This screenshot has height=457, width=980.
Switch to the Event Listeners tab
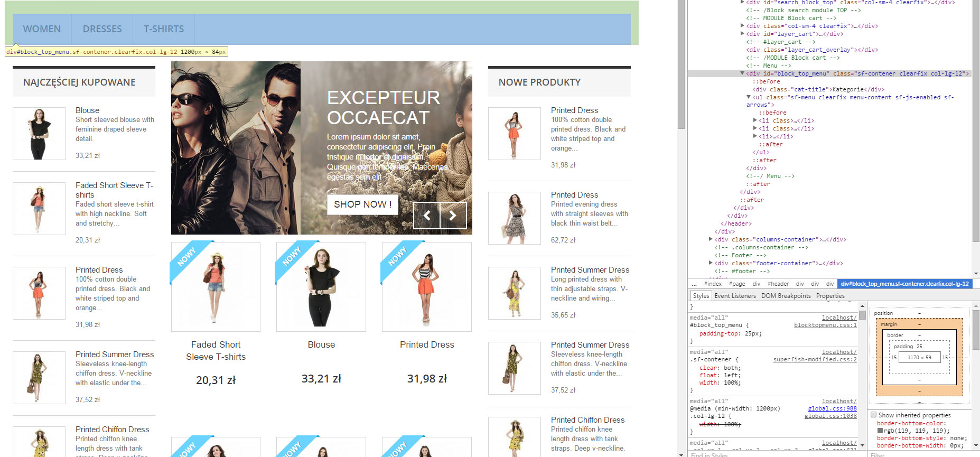pos(735,296)
